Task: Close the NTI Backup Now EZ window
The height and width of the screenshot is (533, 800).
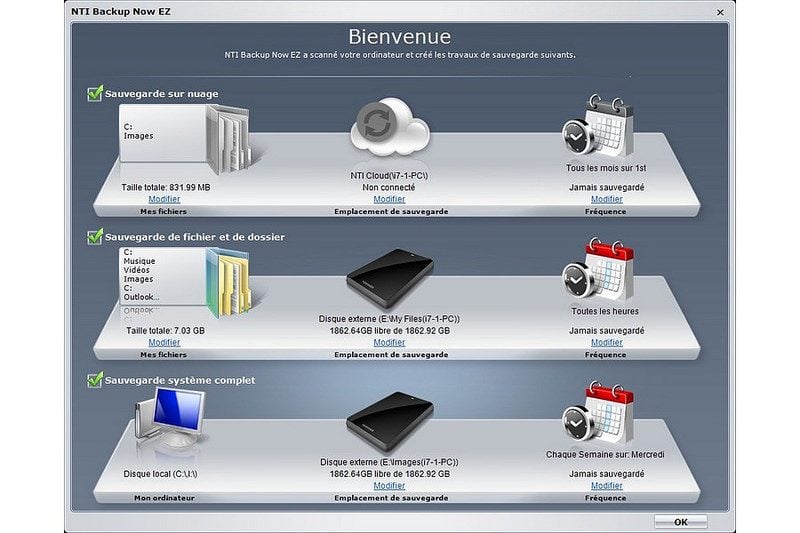Action: [x=720, y=12]
